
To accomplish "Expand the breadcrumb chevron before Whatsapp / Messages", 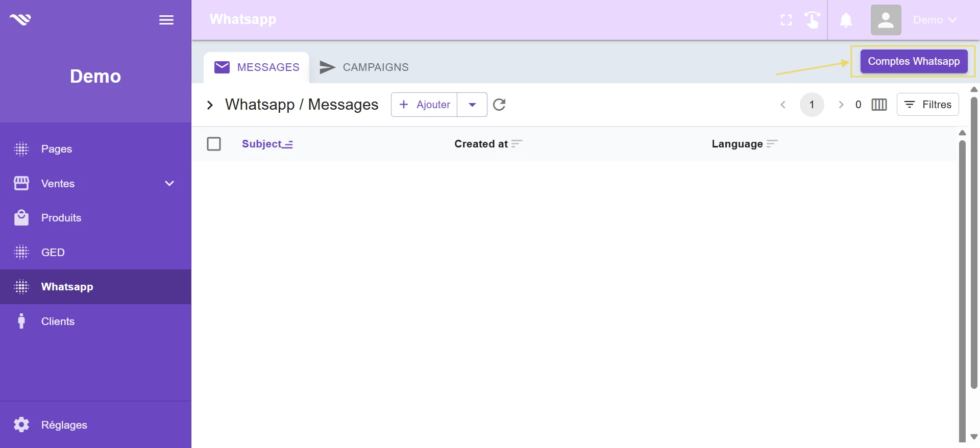I will (210, 105).
